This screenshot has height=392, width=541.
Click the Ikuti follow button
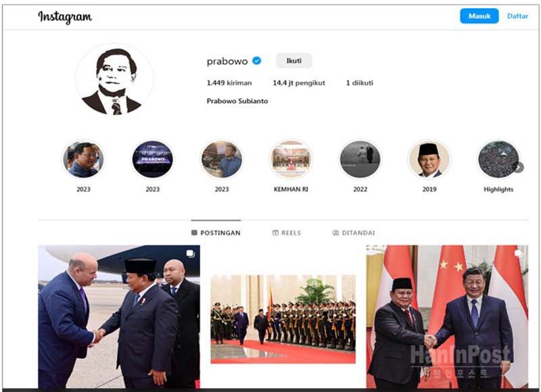point(294,61)
